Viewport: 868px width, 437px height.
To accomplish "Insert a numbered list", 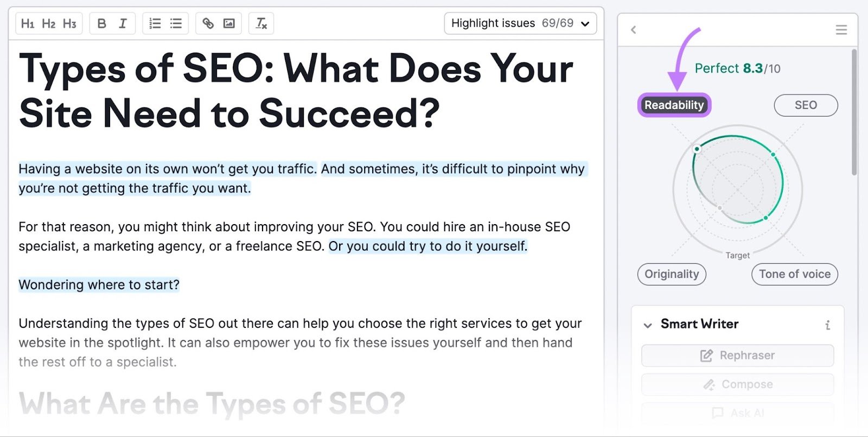I will point(155,23).
